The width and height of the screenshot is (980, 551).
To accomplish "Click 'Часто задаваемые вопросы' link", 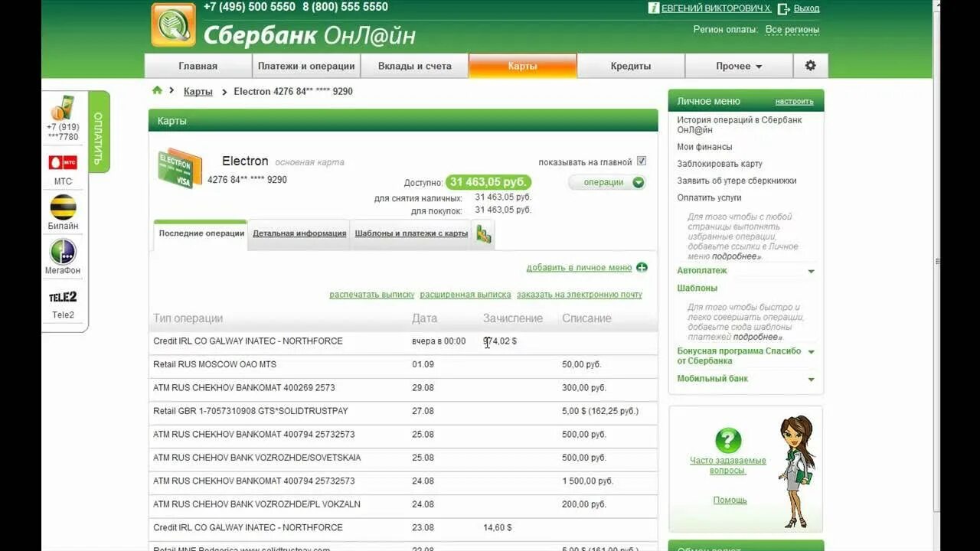I will (x=727, y=465).
